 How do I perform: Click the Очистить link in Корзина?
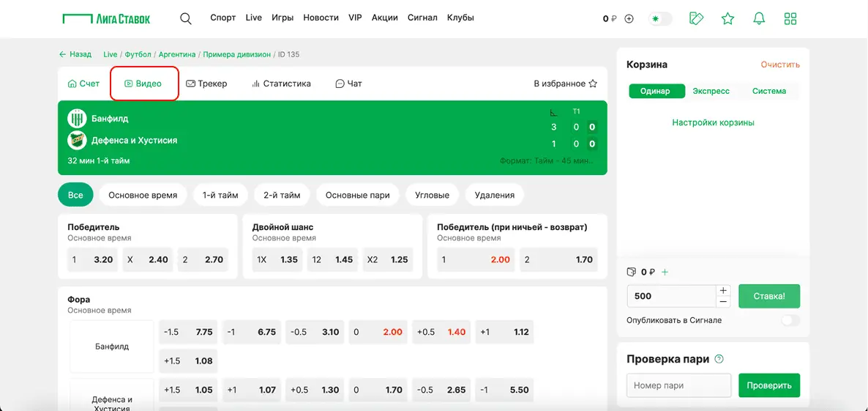click(x=779, y=64)
